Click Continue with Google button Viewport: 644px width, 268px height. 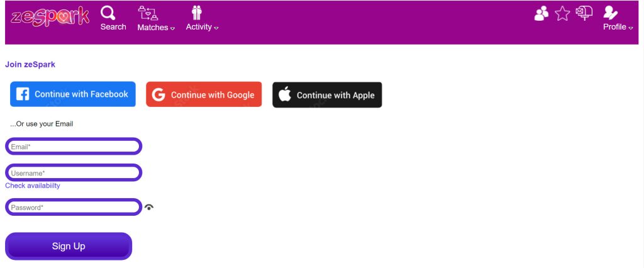[x=204, y=94]
